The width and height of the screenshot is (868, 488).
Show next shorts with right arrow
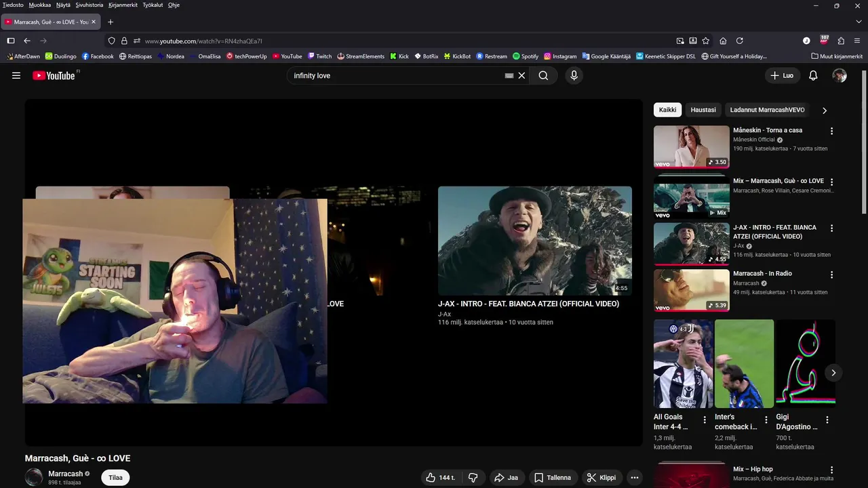(x=833, y=373)
